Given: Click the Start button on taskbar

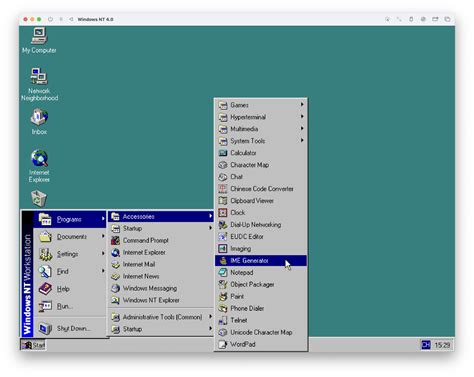Looking at the screenshot, I should (x=33, y=345).
